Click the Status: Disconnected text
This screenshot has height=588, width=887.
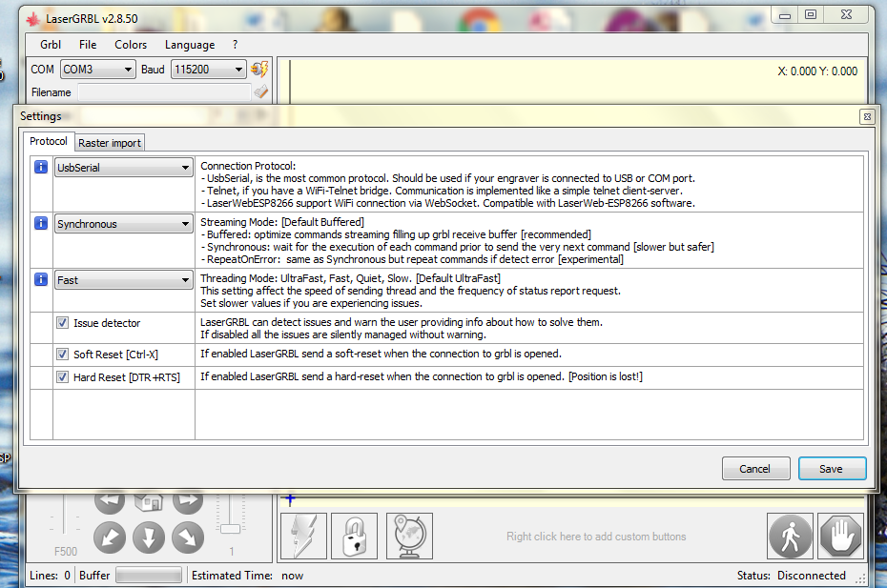(791, 576)
